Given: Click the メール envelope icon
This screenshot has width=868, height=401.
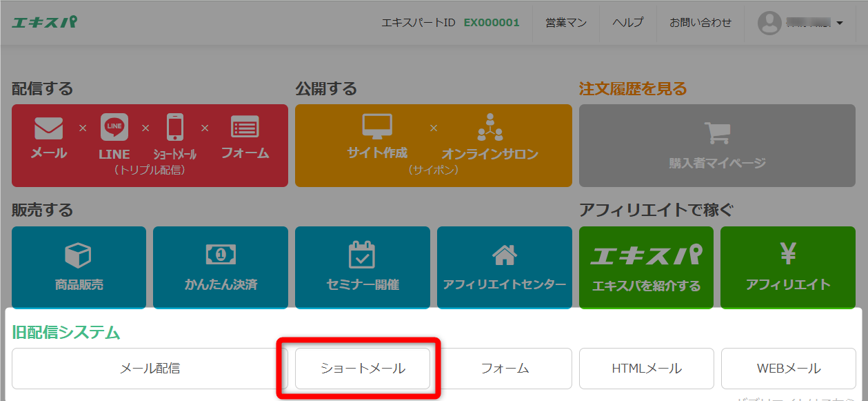Looking at the screenshot, I should point(48,128).
